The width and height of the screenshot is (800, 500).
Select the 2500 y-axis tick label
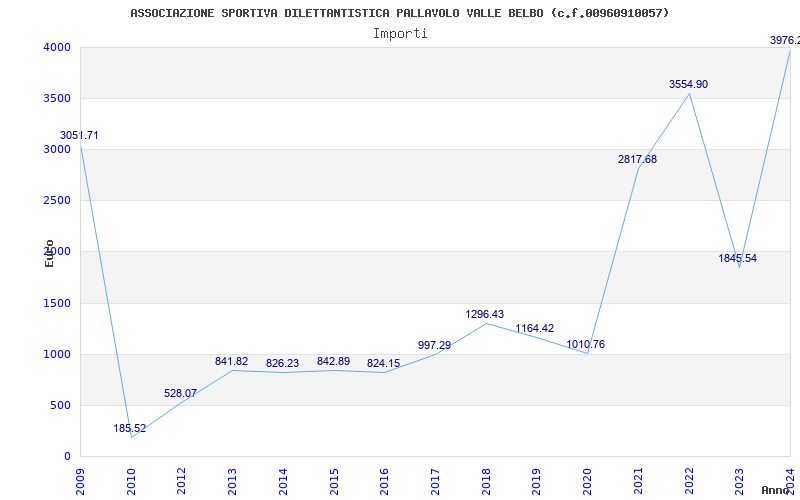57,201
